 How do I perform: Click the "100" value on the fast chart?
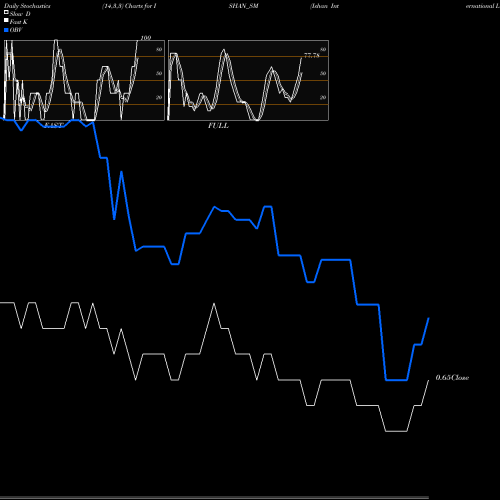pos(146,38)
